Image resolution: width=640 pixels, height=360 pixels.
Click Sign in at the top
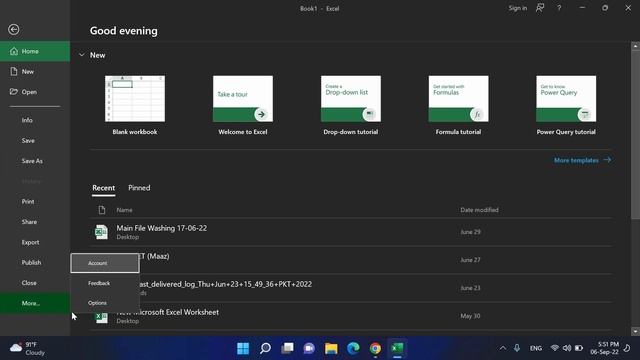[518, 8]
